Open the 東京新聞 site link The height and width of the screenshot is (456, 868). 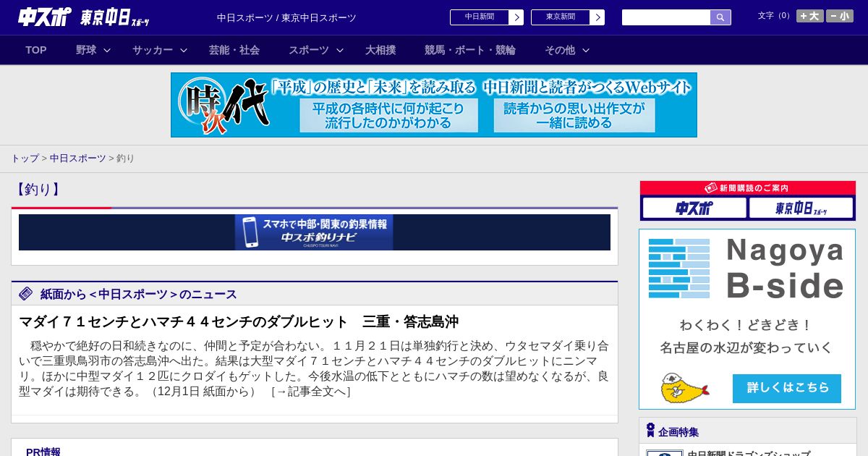point(561,17)
